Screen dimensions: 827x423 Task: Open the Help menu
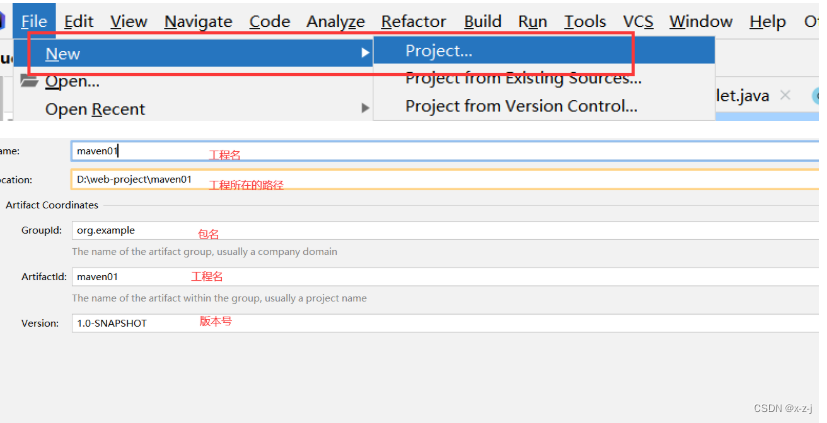point(767,21)
